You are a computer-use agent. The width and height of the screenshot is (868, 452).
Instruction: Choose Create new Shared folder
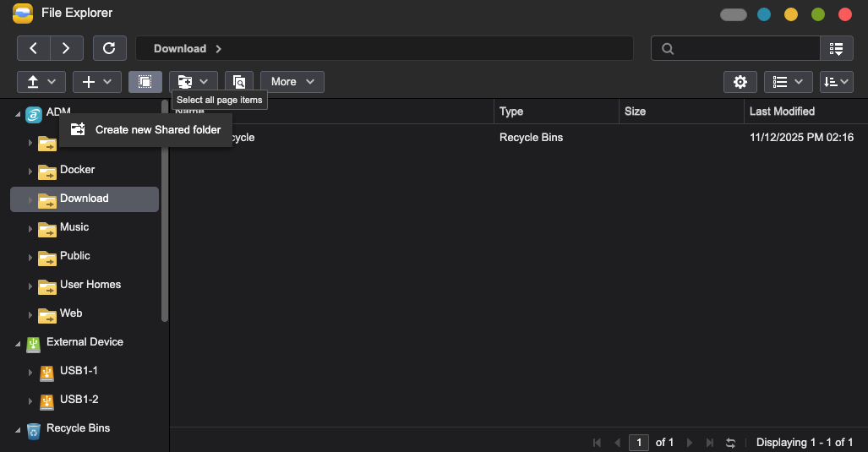tap(145, 130)
